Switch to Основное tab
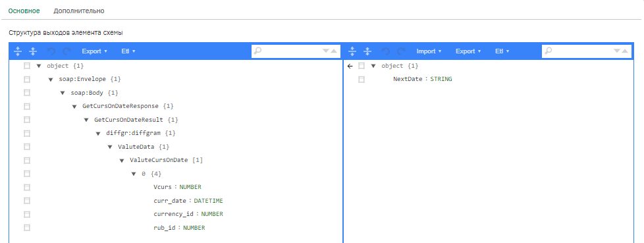Viewport: 644px width, 243px height. 24,11
